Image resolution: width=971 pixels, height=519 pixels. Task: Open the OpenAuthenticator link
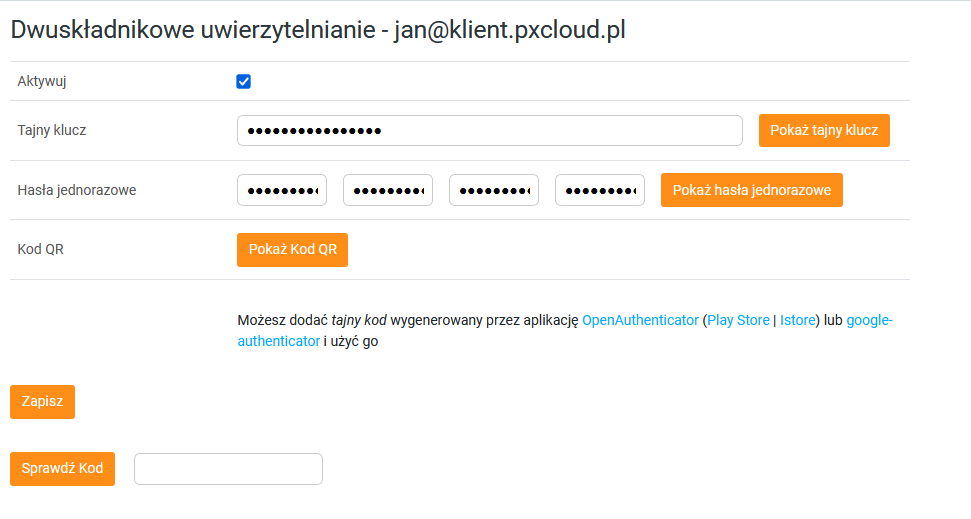pyautogui.click(x=640, y=320)
